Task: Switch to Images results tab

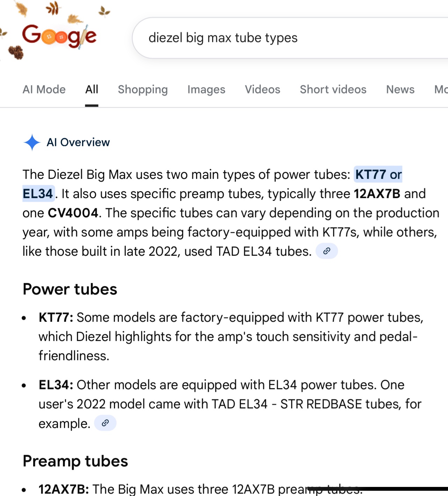Action: [x=206, y=90]
